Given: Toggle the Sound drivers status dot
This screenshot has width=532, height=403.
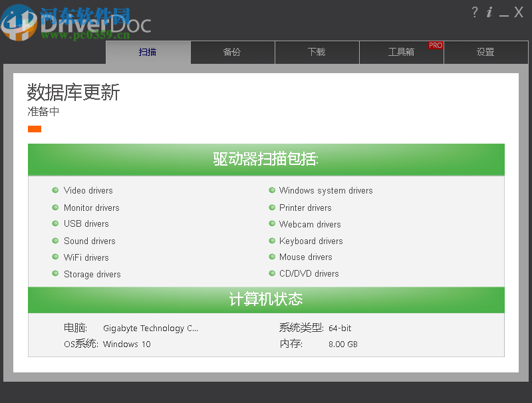Looking at the screenshot, I should [55, 241].
